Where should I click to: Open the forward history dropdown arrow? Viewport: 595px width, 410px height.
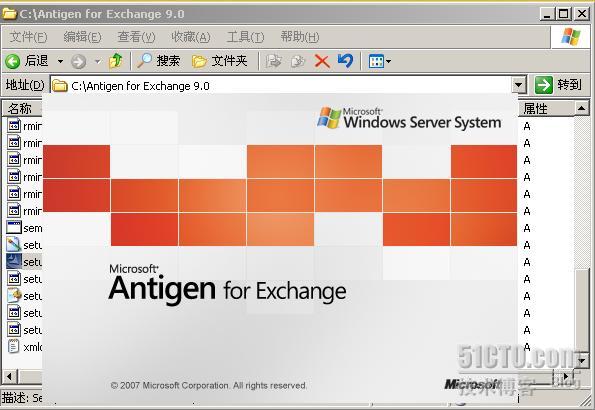[98, 61]
